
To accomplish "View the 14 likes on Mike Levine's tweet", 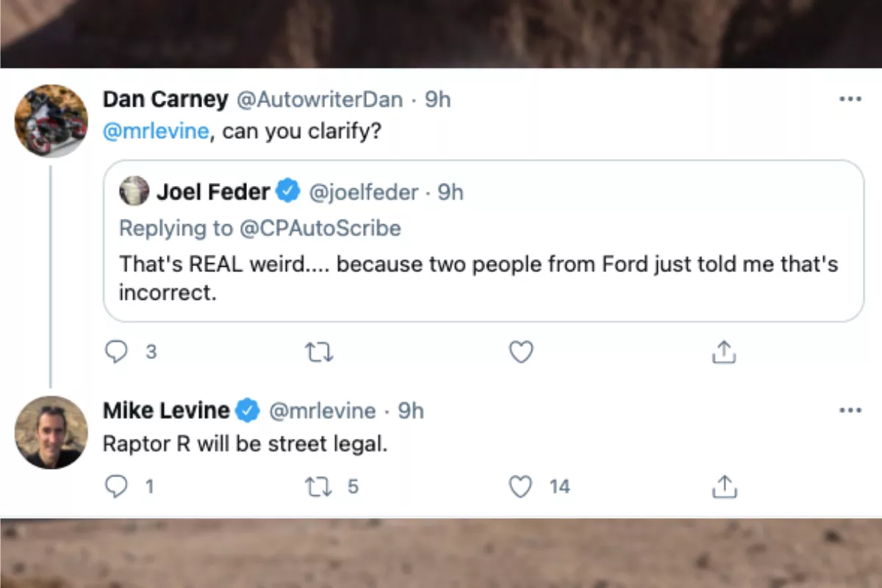I will pyautogui.click(x=560, y=487).
